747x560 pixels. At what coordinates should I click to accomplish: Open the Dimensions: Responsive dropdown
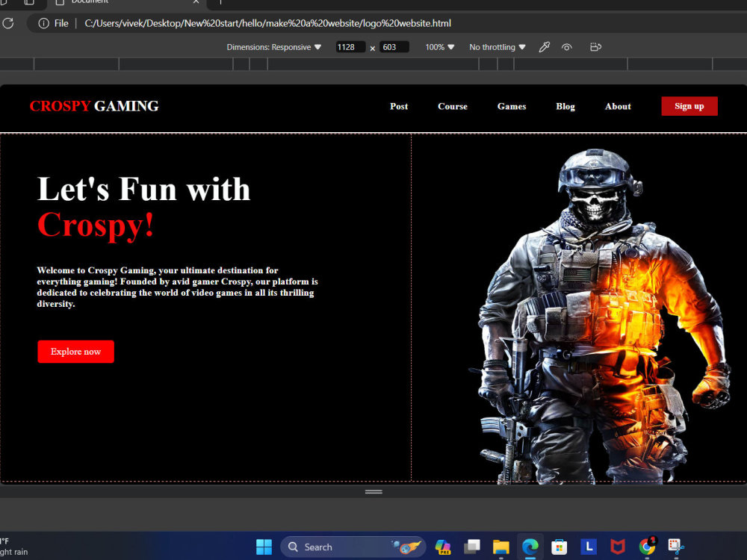[274, 47]
